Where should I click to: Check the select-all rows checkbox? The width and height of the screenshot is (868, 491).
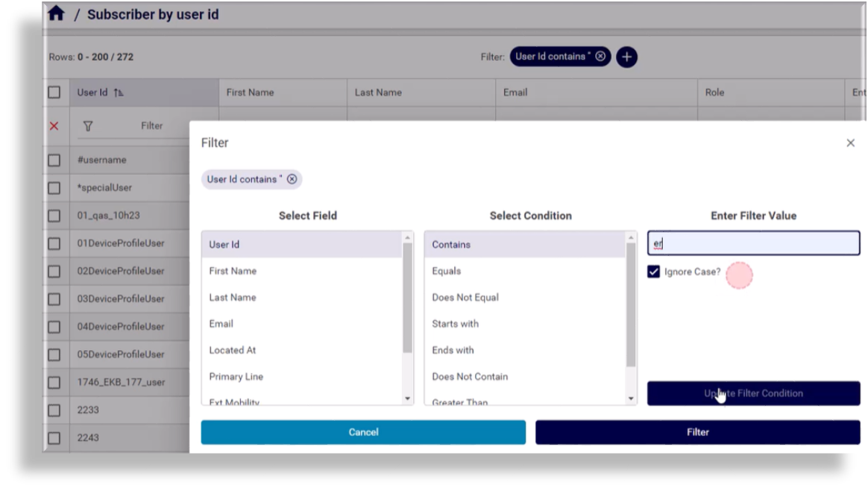tap(54, 93)
